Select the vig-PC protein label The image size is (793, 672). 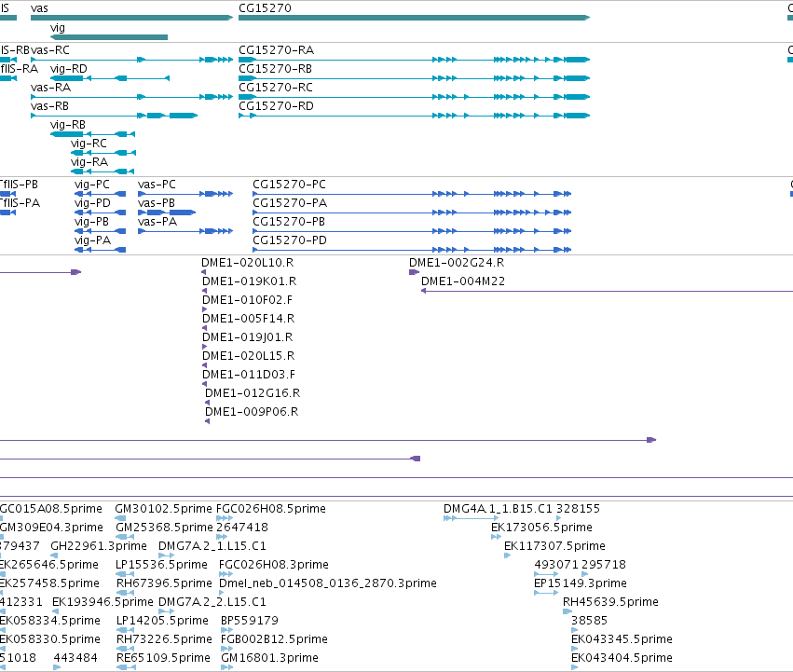[x=92, y=185]
